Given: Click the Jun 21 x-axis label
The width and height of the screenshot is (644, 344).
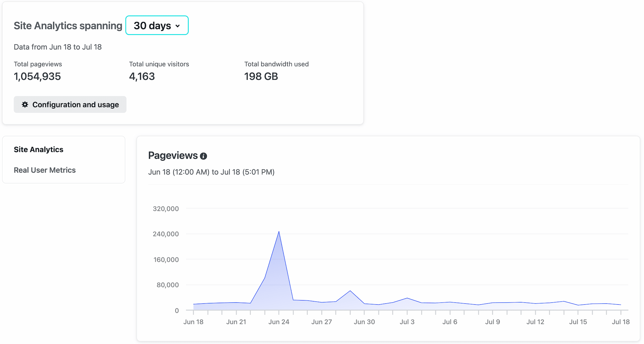Looking at the screenshot, I should [x=236, y=322].
